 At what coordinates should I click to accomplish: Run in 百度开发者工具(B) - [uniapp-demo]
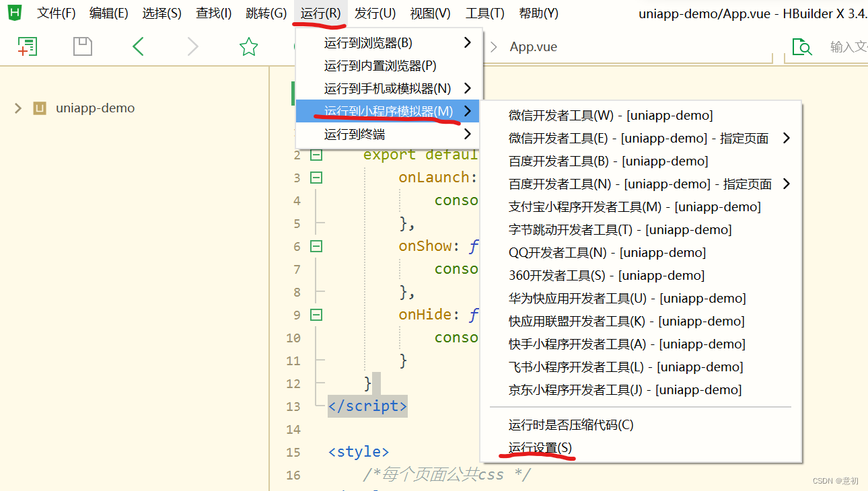(x=641, y=161)
